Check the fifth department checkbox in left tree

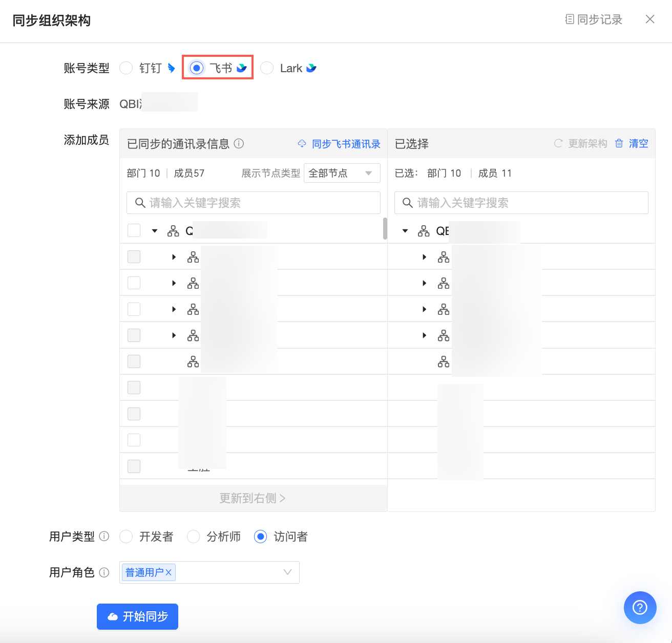click(134, 361)
